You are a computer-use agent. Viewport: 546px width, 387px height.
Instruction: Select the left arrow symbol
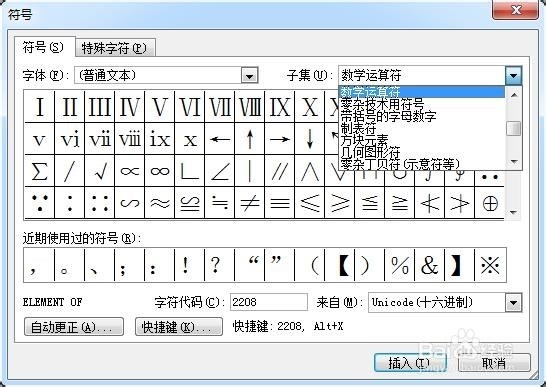[219, 139]
